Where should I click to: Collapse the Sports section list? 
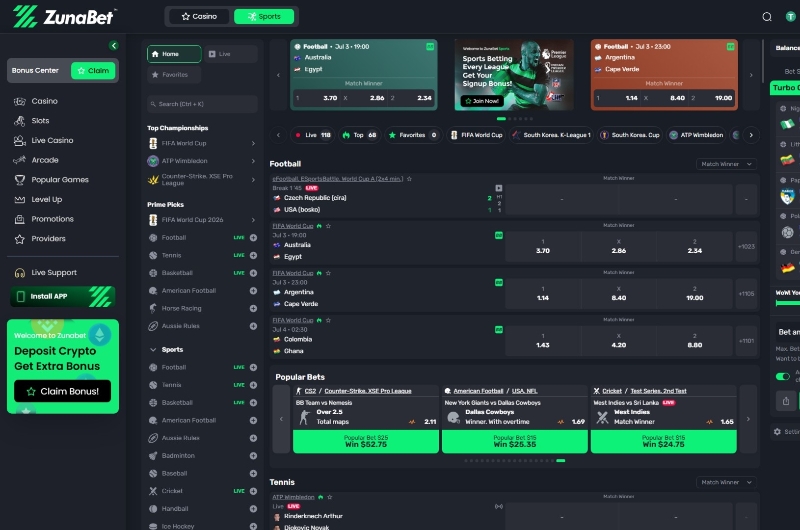click(x=153, y=350)
